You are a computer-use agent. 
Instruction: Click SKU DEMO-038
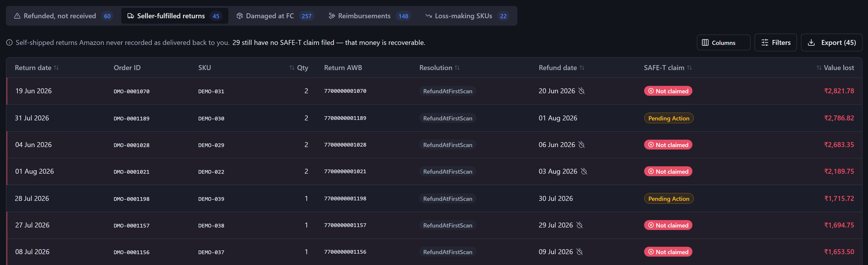point(211,226)
